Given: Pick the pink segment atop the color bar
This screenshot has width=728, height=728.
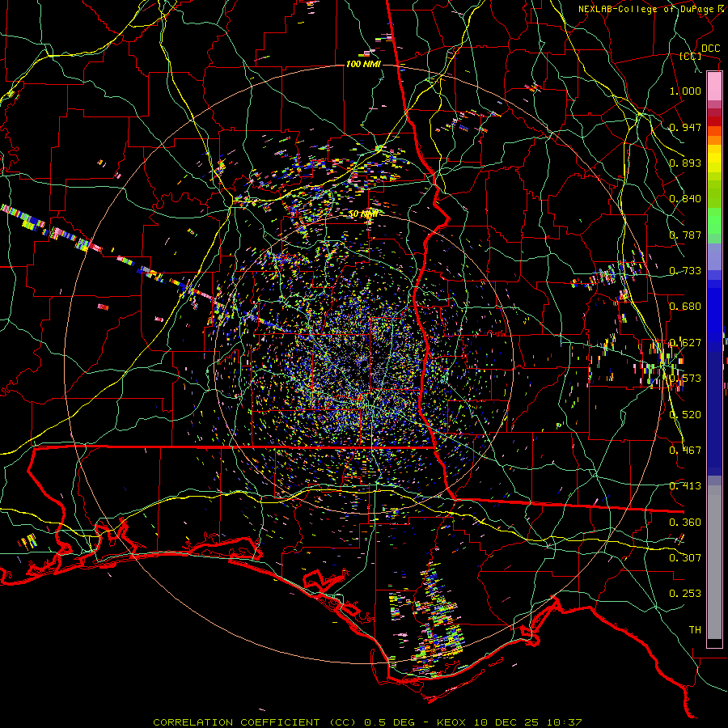Looking at the screenshot, I should (x=714, y=86).
